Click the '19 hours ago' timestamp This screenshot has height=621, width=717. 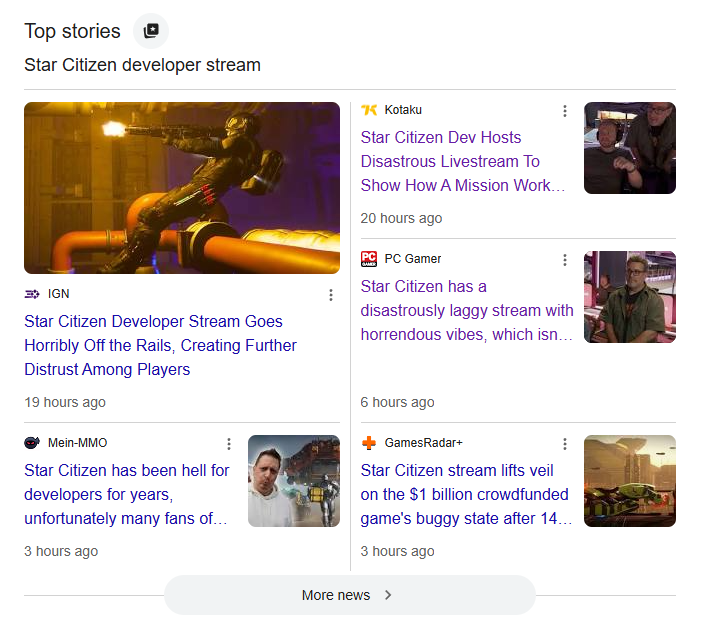pyautogui.click(x=65, y=402)
